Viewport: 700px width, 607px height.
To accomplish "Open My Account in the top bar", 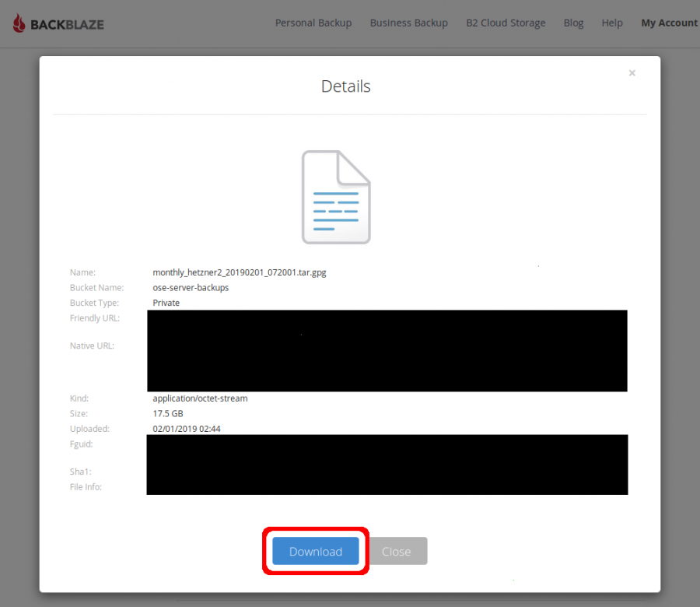I will point(668,23).
